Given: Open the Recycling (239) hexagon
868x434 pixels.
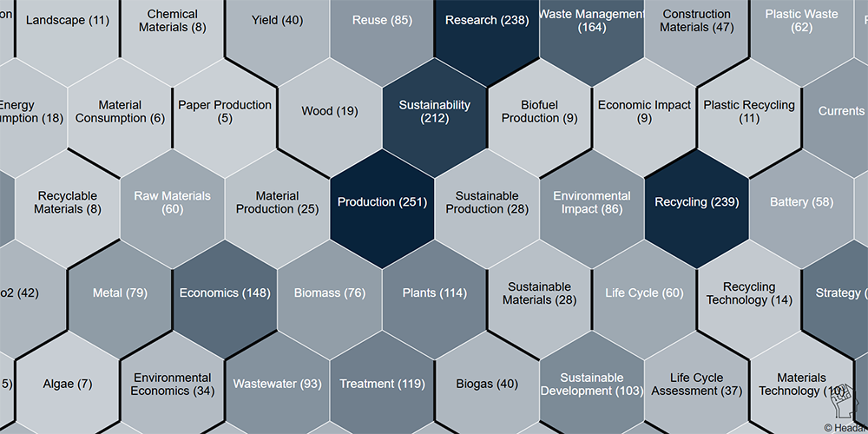Looking at the screenshot, I should [696, 202].
